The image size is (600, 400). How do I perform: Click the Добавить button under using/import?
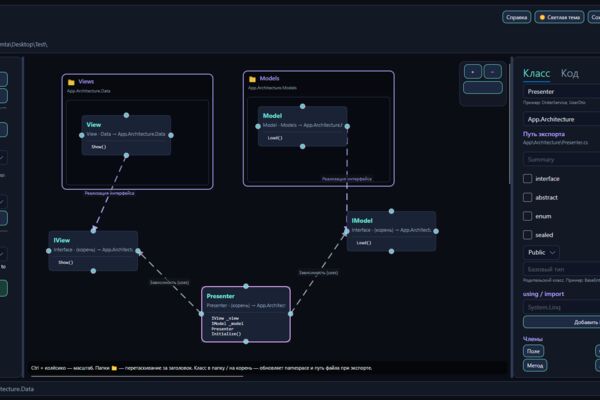tap(561, 322)
